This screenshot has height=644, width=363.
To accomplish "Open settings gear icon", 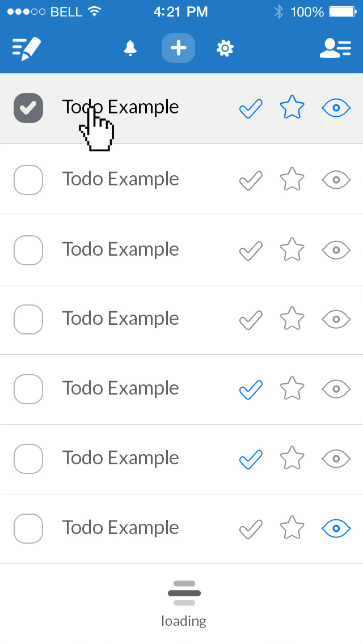I will pyautogui.click(x=225, y=49).
